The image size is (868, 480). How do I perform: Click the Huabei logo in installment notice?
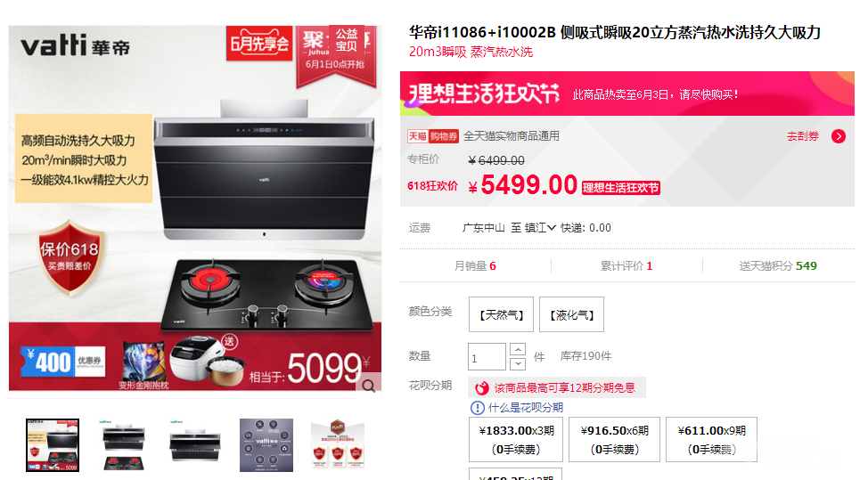tap(481, 387)
